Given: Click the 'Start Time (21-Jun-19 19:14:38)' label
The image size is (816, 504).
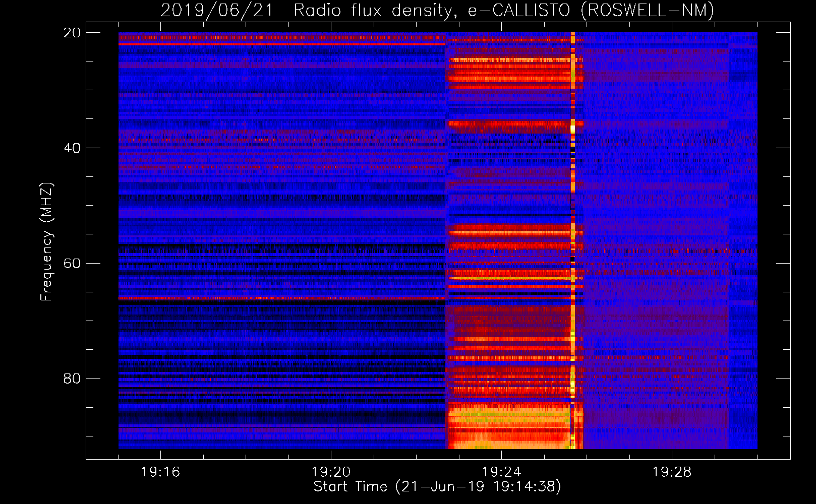Looking at the screenshot, I should tap(437, 487).
